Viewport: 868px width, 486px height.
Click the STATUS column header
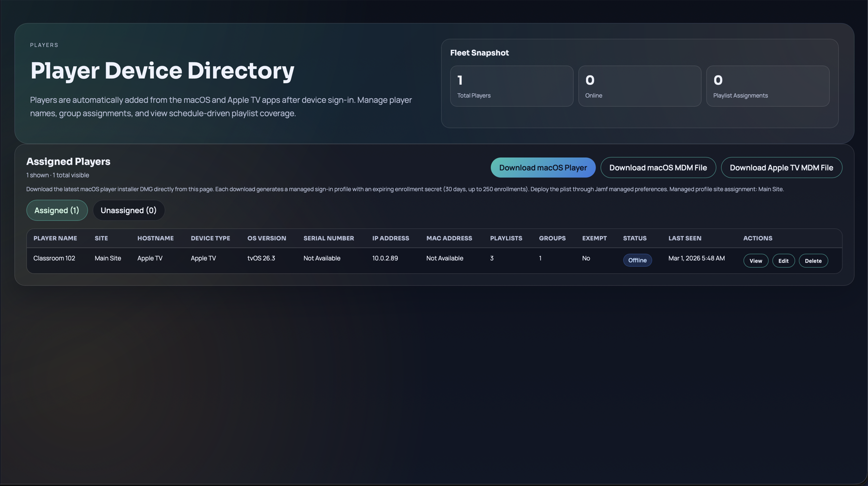(635, 238)
